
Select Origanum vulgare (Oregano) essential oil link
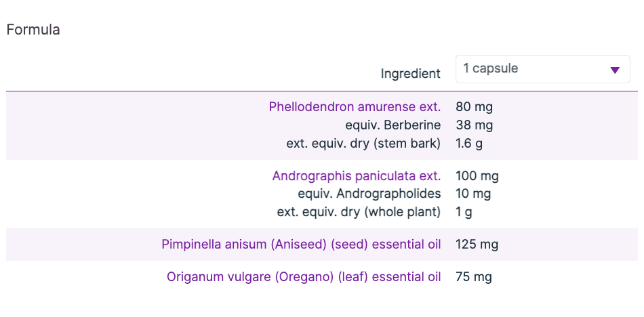(x=304, y=277)
